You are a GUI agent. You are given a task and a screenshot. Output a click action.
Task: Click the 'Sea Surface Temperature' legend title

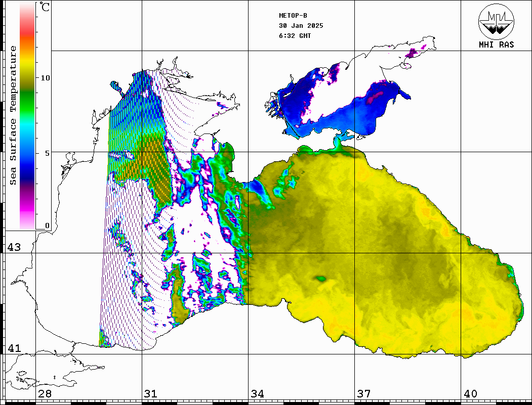13,115
